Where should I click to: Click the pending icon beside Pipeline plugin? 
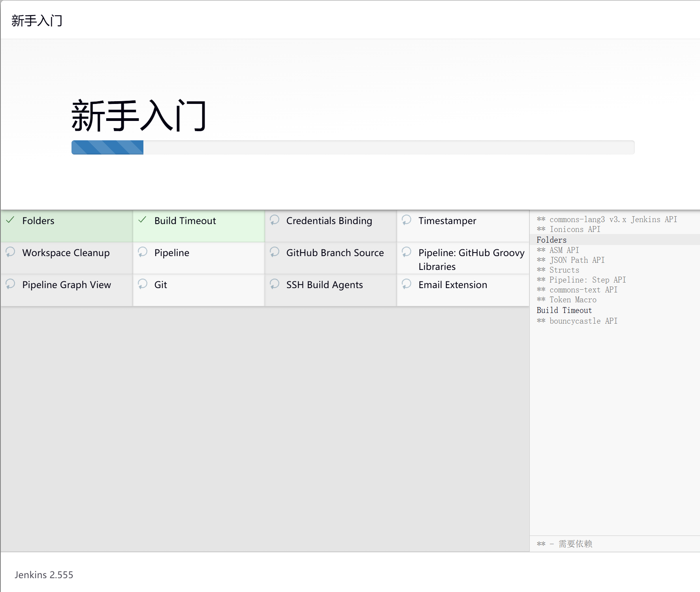(143, 252)
